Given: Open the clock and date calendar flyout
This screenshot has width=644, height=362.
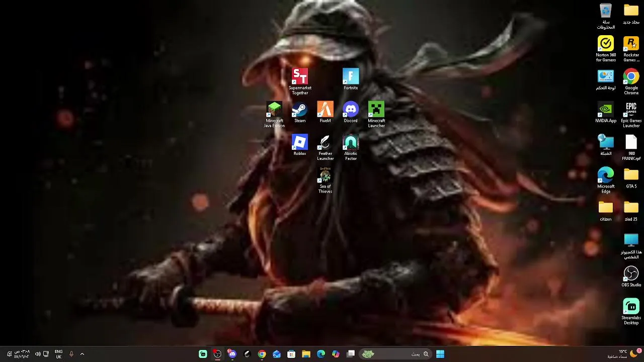Looking at the screenshot, I should pos(22,354).
